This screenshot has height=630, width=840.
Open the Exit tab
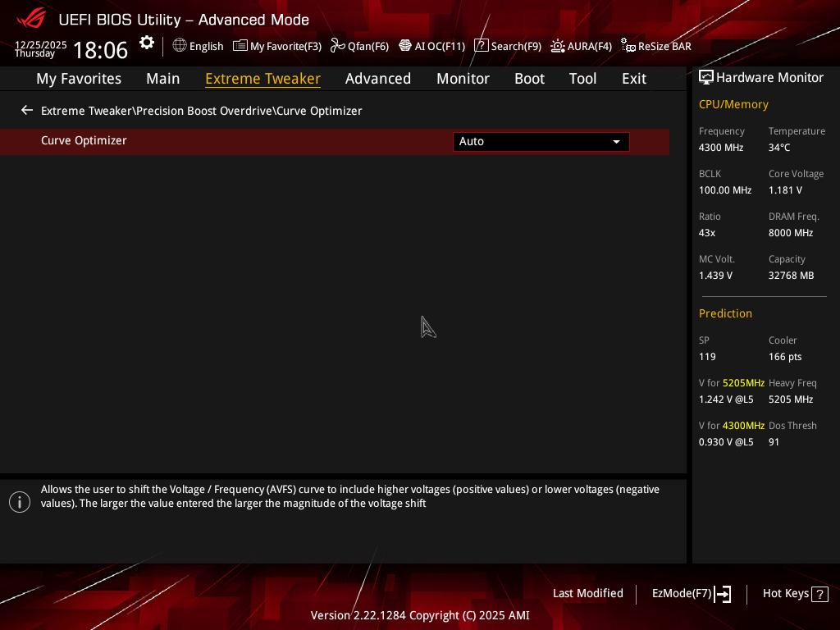pos(634,79)
